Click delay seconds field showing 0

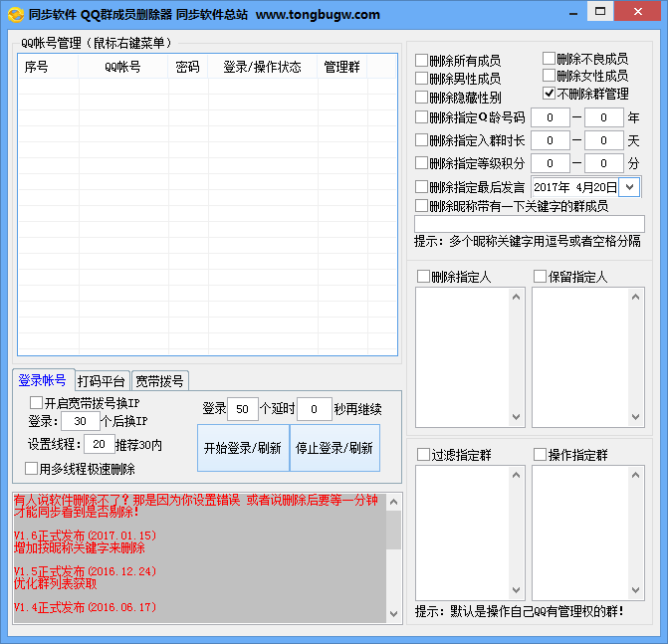click(315, 409)
